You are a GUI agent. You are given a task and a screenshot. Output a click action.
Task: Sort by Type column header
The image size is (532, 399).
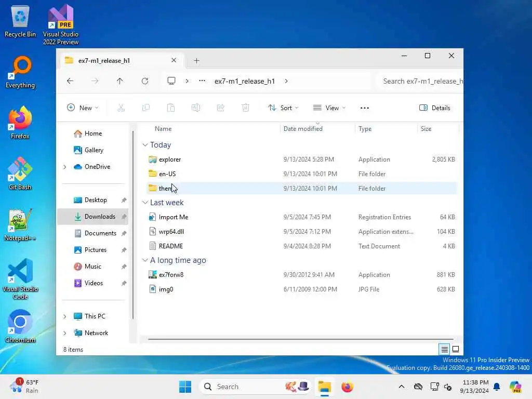coord(365,129)
